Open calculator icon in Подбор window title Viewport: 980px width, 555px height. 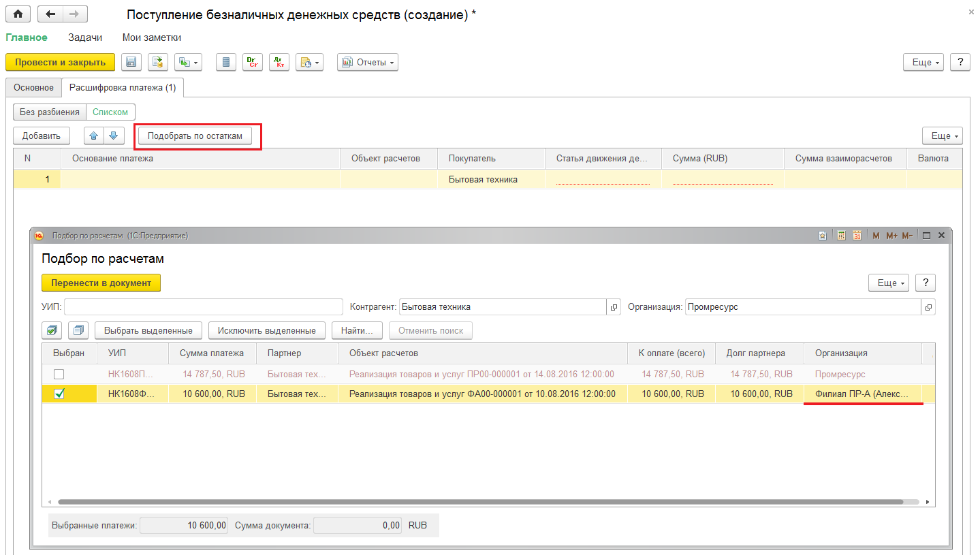pyautogui.click(x=841, y=236)
